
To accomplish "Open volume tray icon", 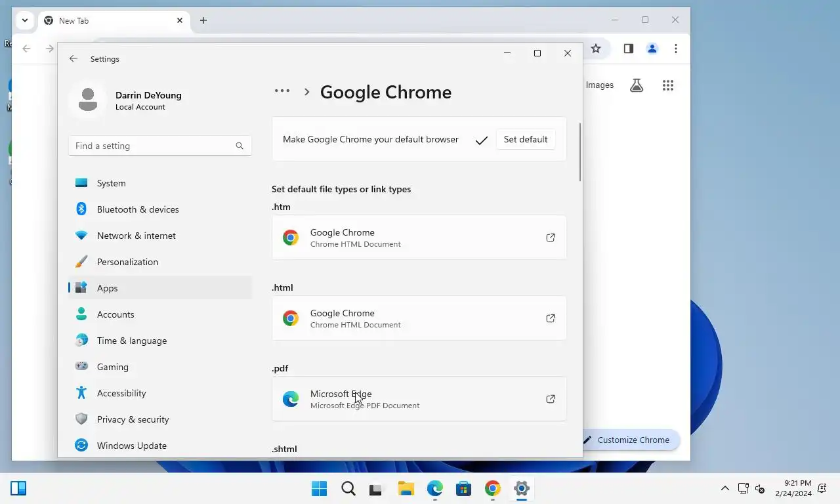I will pos(760,488).
